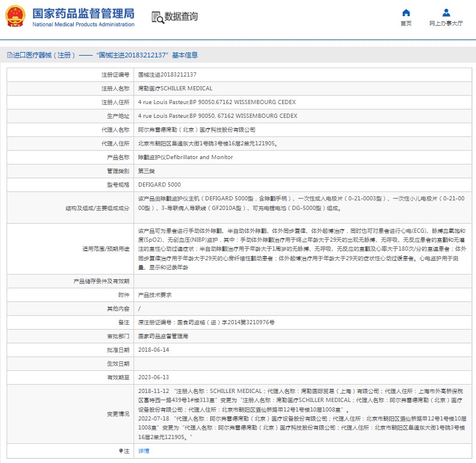This screenshot has width=476, height=463.
Task: Select the slash value in 其他内容 row
Action: click(x=140, y=309)
